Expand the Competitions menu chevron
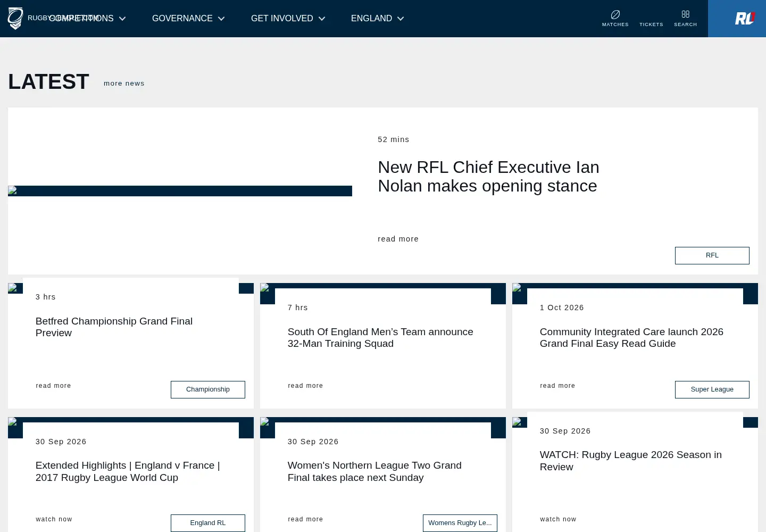Screen dimensions: 766x532 point(122,19)
